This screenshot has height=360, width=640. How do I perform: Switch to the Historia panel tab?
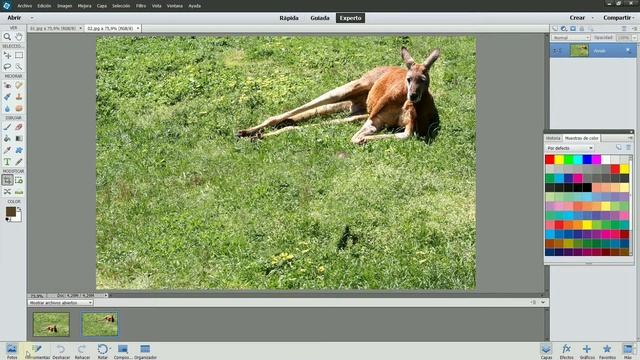pyautogui.click(x=553, y=138)
